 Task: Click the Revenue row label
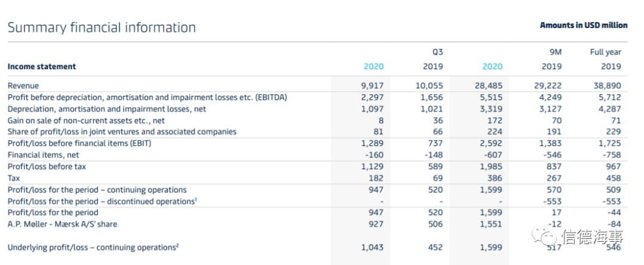(x=23, y=86)
